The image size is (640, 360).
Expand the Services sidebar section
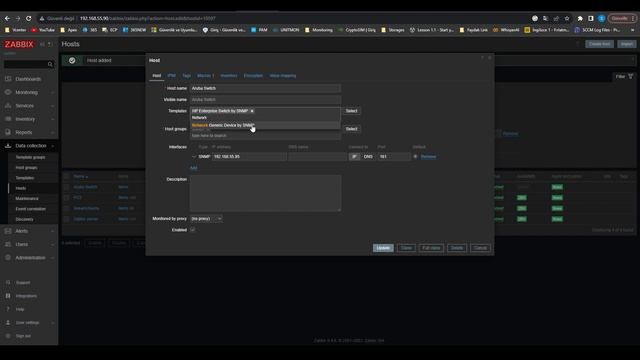53,106
